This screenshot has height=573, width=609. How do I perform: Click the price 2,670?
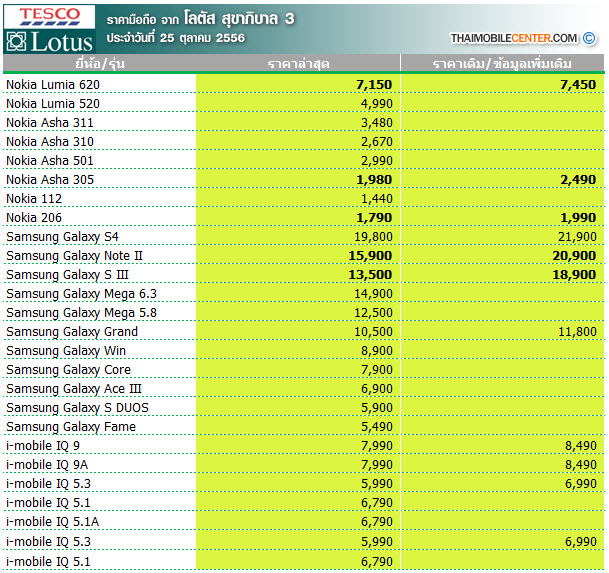pyautogui.click(x=377, y=142)
